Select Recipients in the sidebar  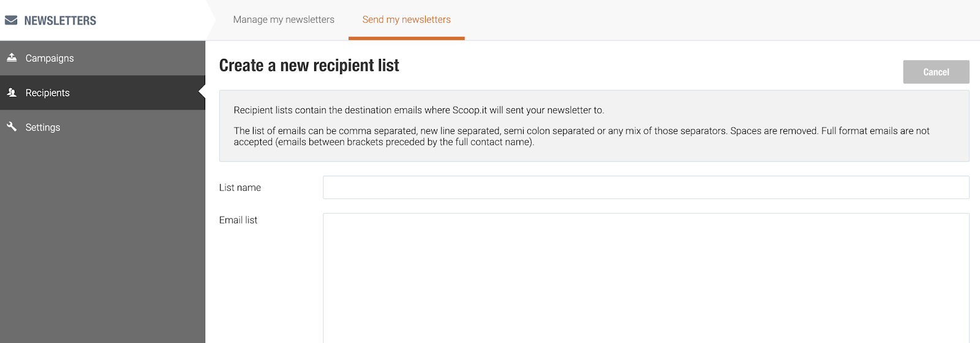(102, 92)
